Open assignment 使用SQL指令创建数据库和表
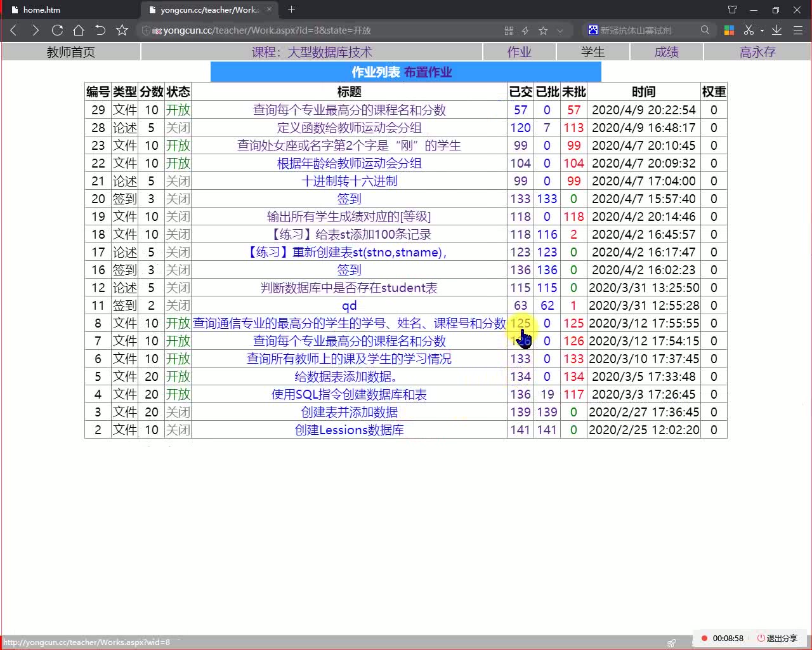812x650 pixels. (349, 394)
